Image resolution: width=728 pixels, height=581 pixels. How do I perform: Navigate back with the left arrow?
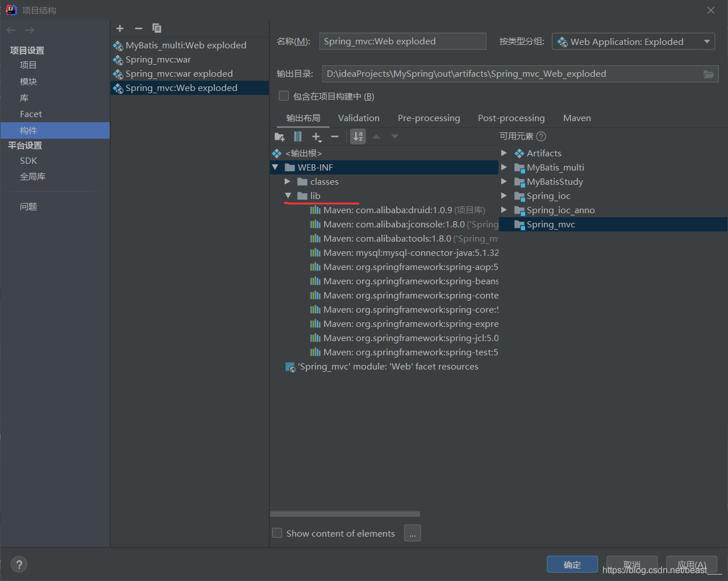click(x=11, y=30)
